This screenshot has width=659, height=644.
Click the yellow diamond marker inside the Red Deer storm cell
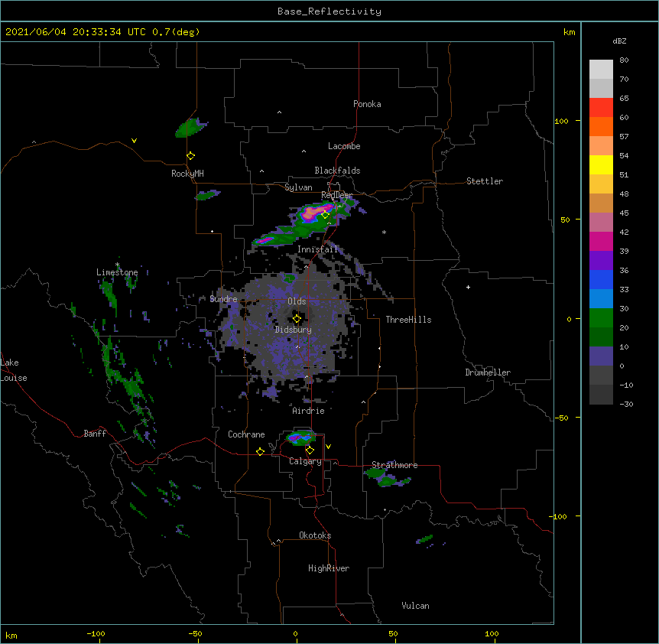click(326, 215)
